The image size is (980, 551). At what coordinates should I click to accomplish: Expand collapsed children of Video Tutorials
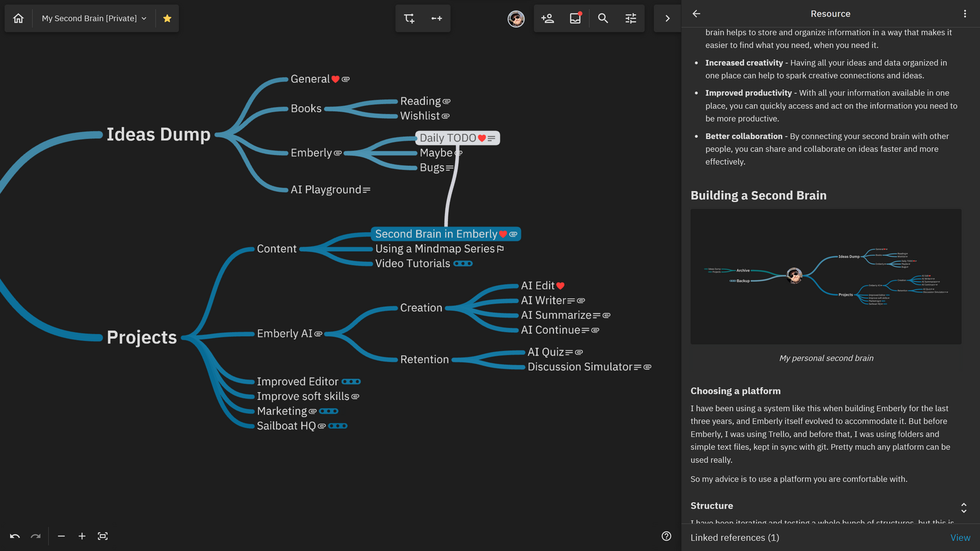tap(463, 264)
